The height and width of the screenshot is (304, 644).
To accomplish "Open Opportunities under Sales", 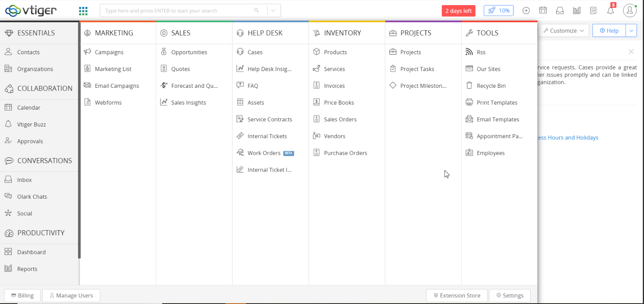I will [189, 52].
